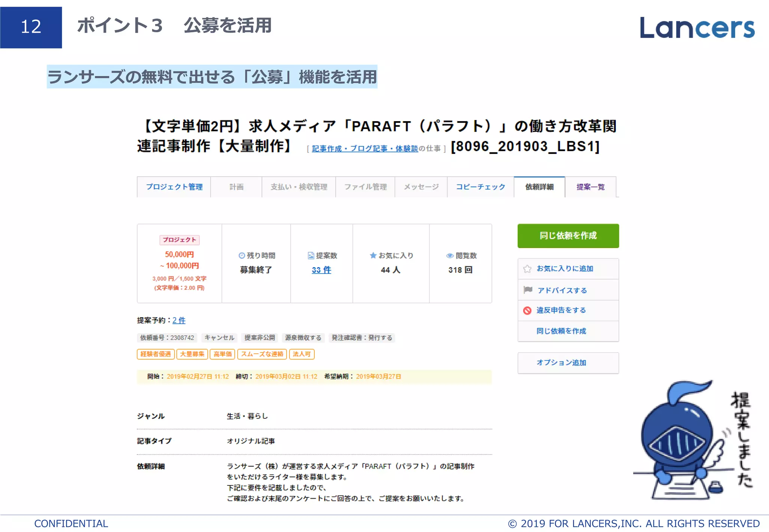This screenshot has width=769, height=532.
Task: Open the プロジェクト管理 tab
Action: [174, 187]
